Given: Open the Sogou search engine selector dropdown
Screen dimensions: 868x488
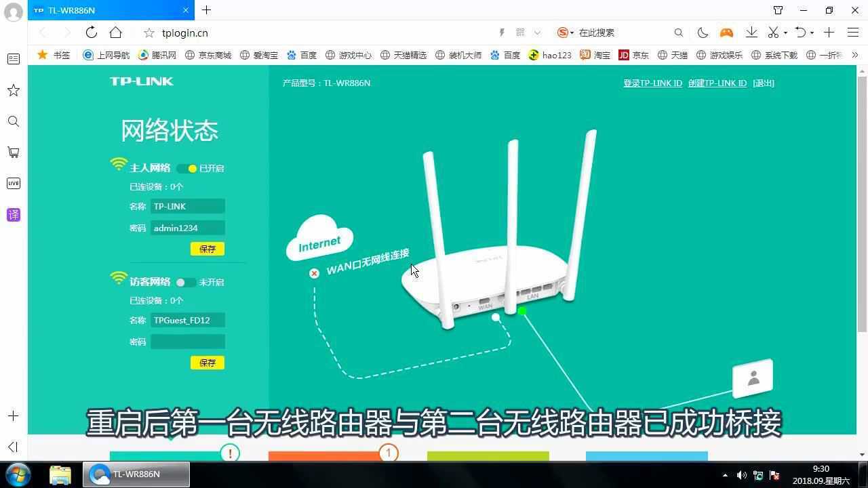Looking at the screenshot, I should [565, 33].
